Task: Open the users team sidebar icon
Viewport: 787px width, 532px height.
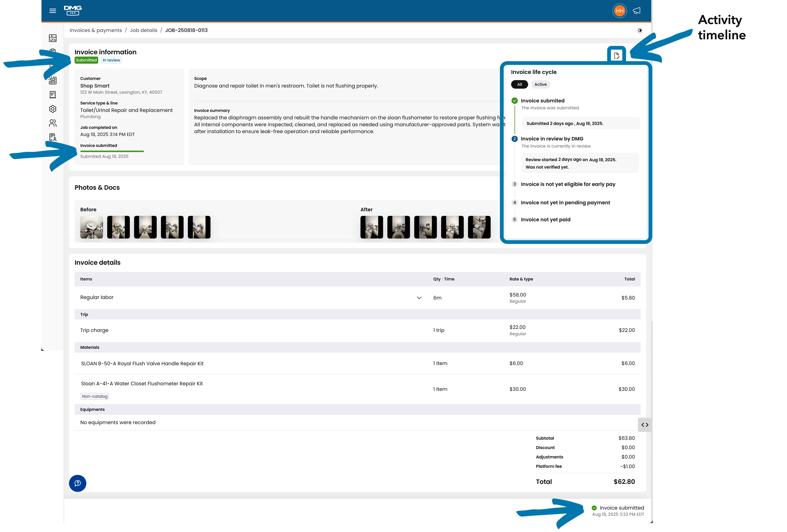Action: click(x=53, y=123)
